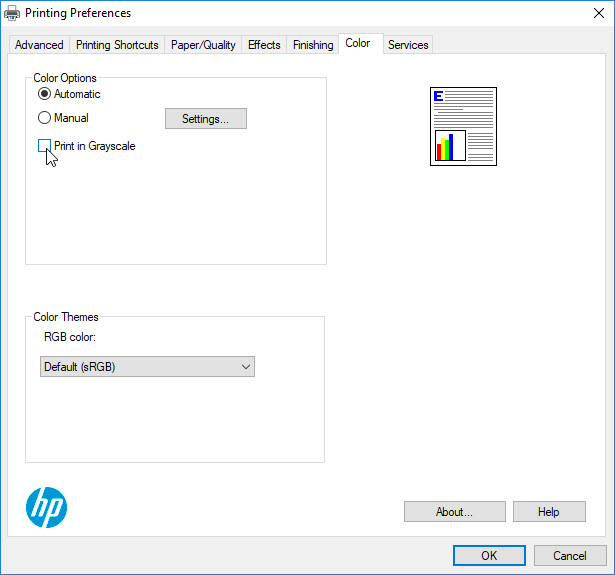Enable the Print in Grayscale checkbox
The height and width of the screenshot is (575, 615).
[45, 146]
